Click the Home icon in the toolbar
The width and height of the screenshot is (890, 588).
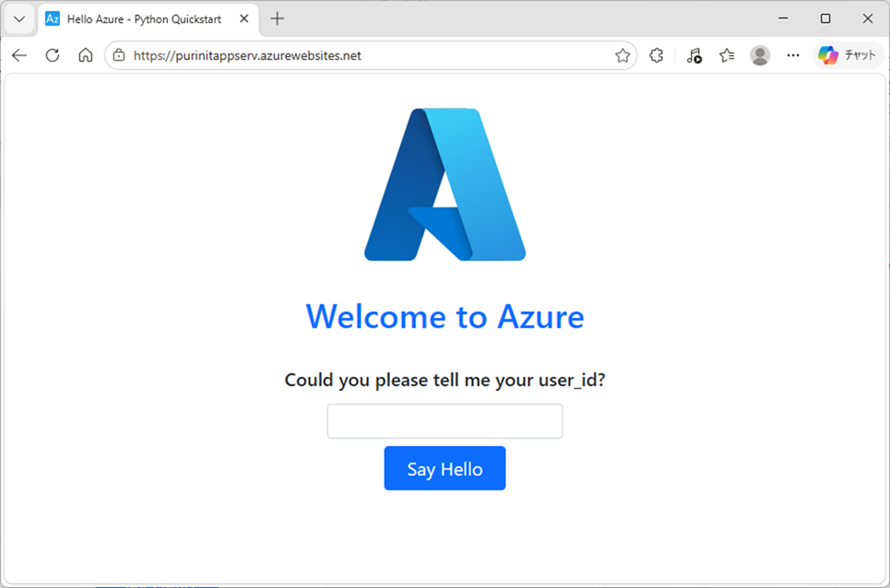(x=85, y=55)
